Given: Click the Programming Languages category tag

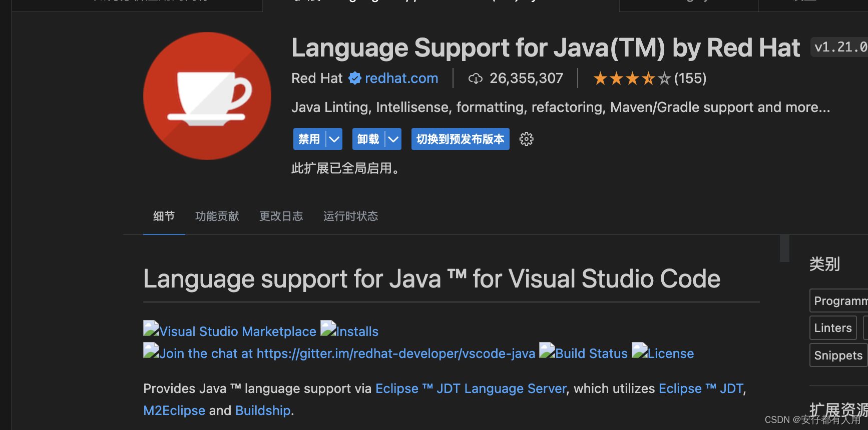Looking at the screenshot, I should pyautogui.click(x=839, y=300).
